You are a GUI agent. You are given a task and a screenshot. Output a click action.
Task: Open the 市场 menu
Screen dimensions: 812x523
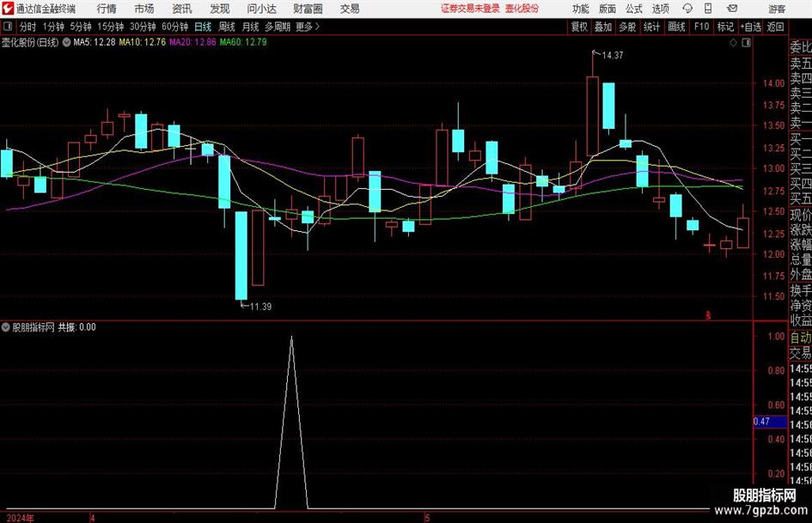click(144, 9)
